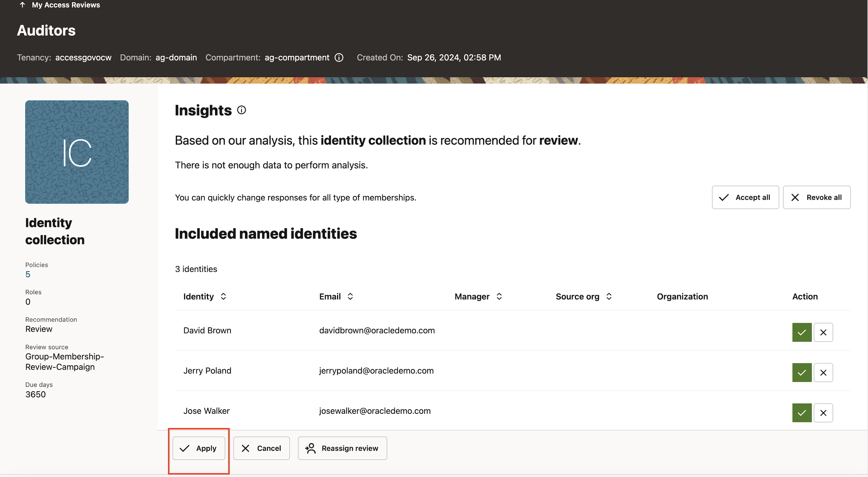The image size is (868, 477).
Task: Click the X icon inside Revoke all
Action: [x=795, y=197]
